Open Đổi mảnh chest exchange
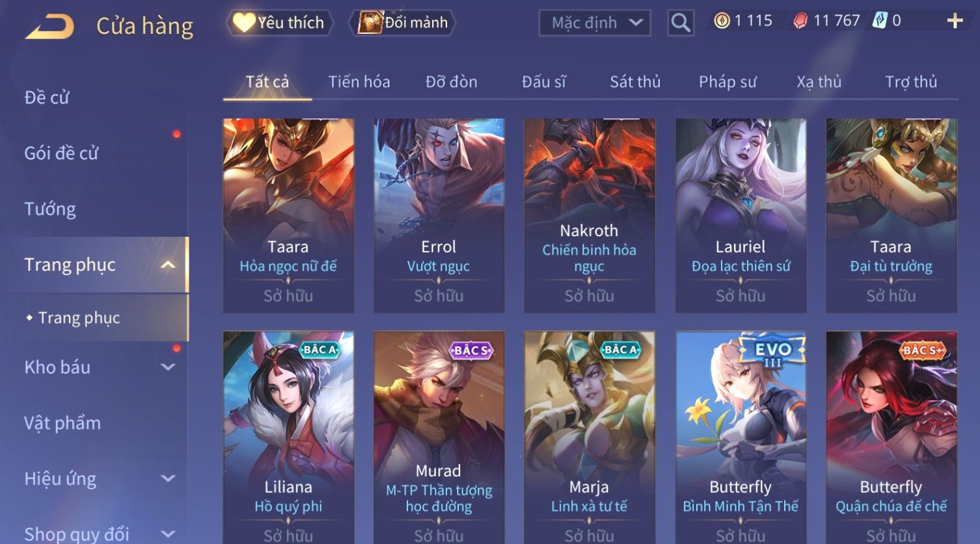 click(403, 23)
